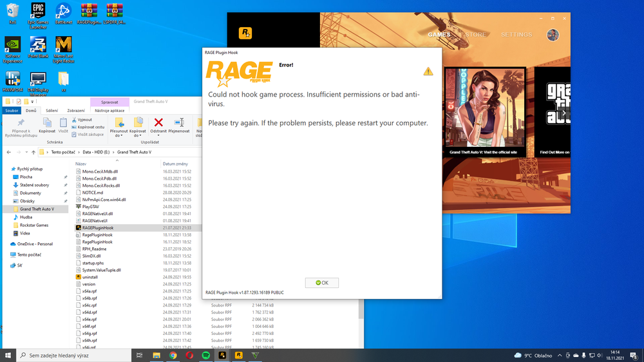The height and width of the screenshot is (362, 644).
Task: Click Kopírovat cestu in ribbon
Action: (88, 127)
